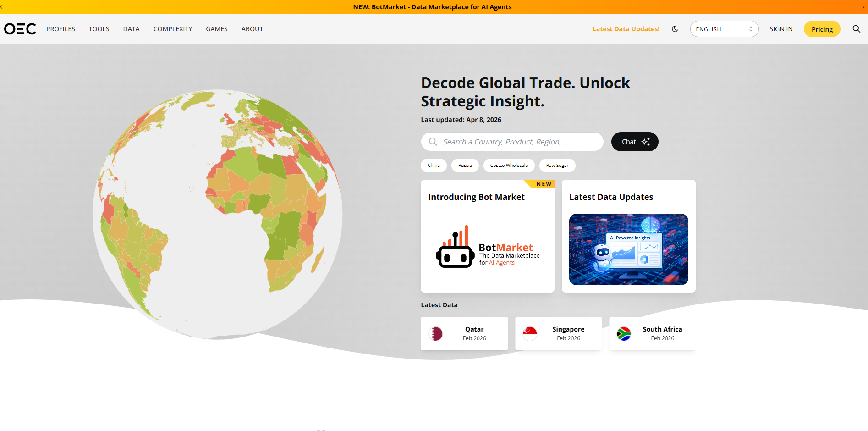Click the right arrow on announcement banner
This screenshot has height=431, width=868.
pyautogui.click(x=863, y=7)
